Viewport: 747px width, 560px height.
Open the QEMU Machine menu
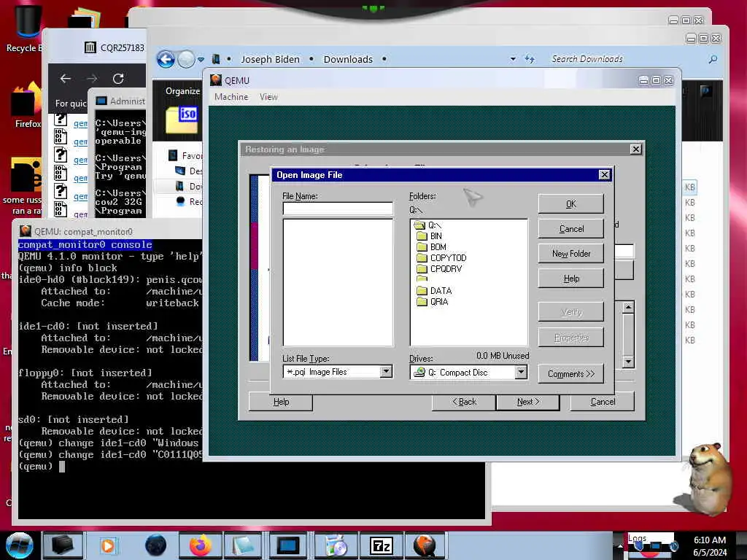(231, 97)
